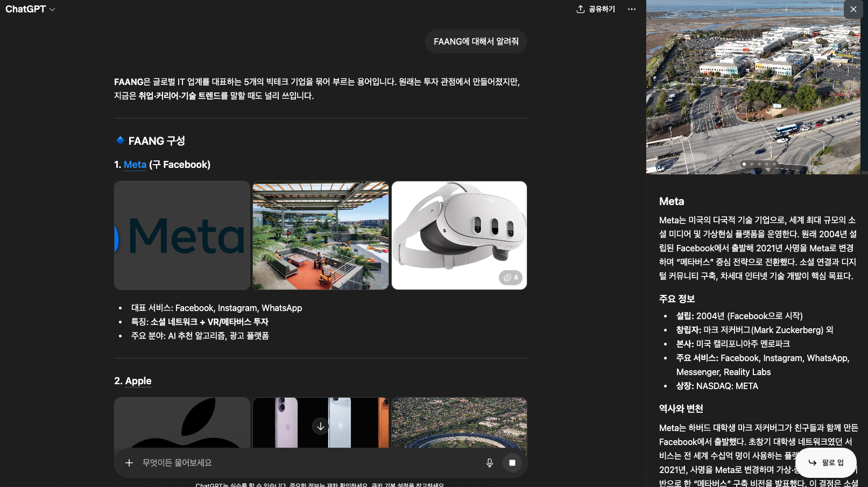
Task: Click the follow-up arrow icon beside 팔로 업
Action: 811,463
